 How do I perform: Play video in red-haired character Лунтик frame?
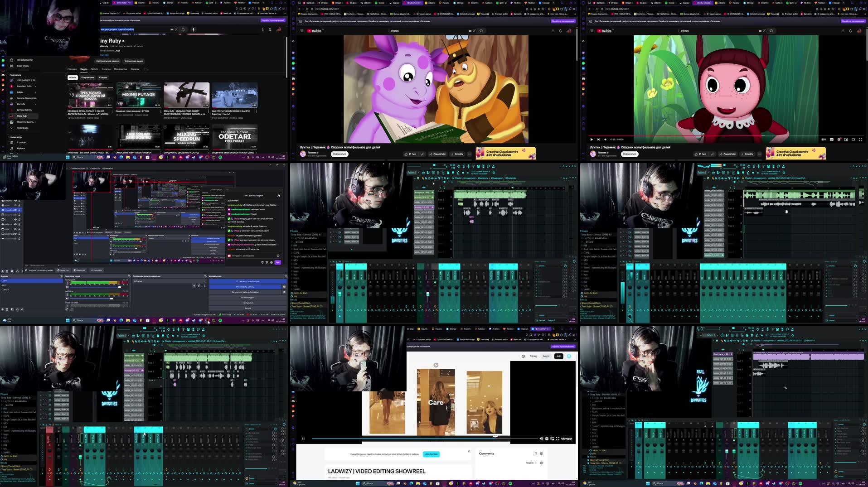(x=591, y=140)
